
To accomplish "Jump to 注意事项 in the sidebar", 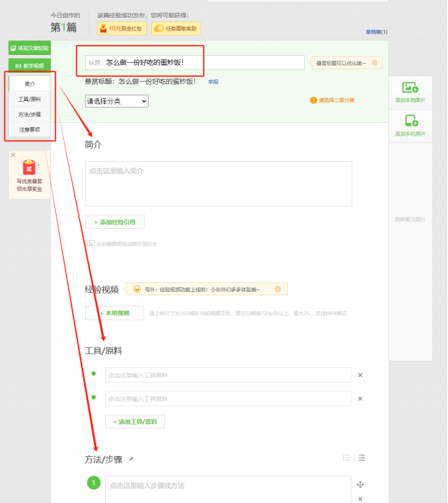I will coord(29,129).
